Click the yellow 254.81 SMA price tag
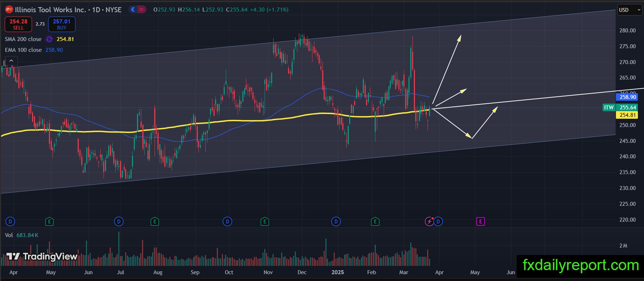Image resolution: width=644 pixels, height=281 pixels. click(628, 115)
